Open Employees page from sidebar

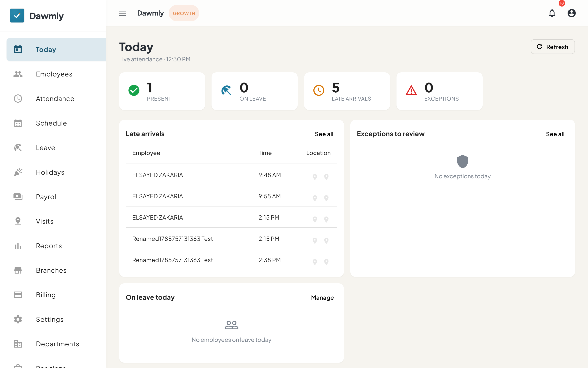coord(56,74)
